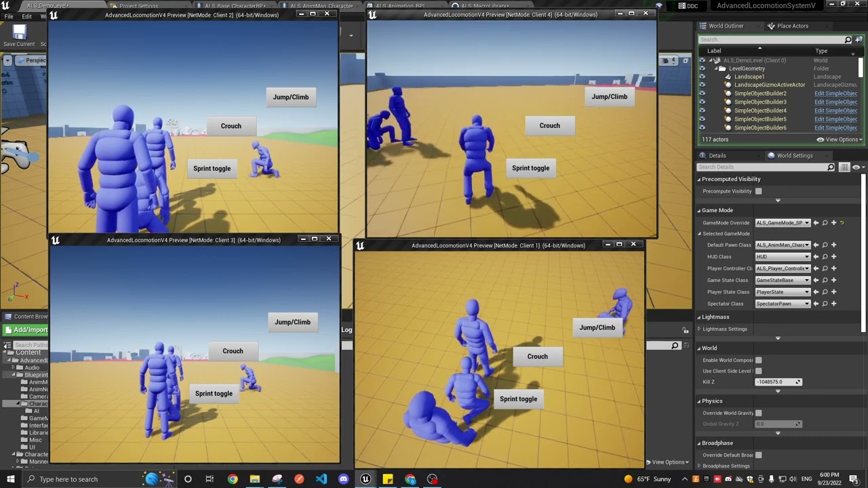Open View Options in World Outliner
Viewport: 868px width, 488px height.
point(840,140)
